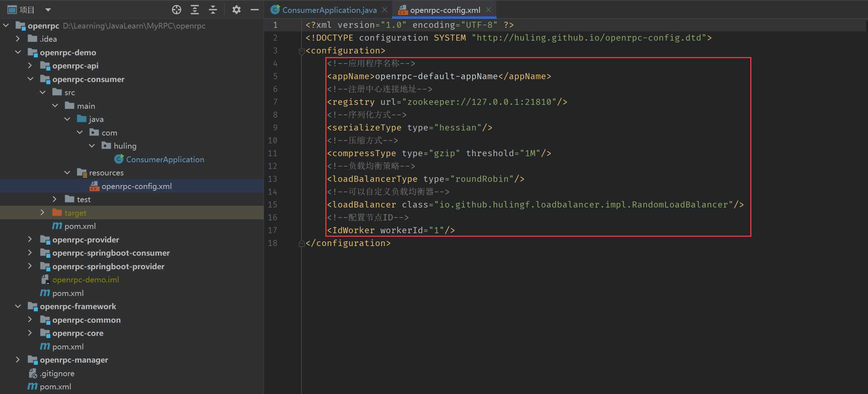This screenshot has width=868, height=394.
Task: Click the locate/select opened file target icon
Action: click(x=176, y=10)
